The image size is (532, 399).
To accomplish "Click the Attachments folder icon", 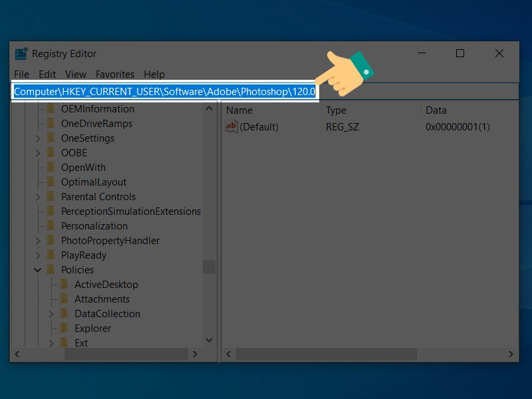I will click(64, 299).
